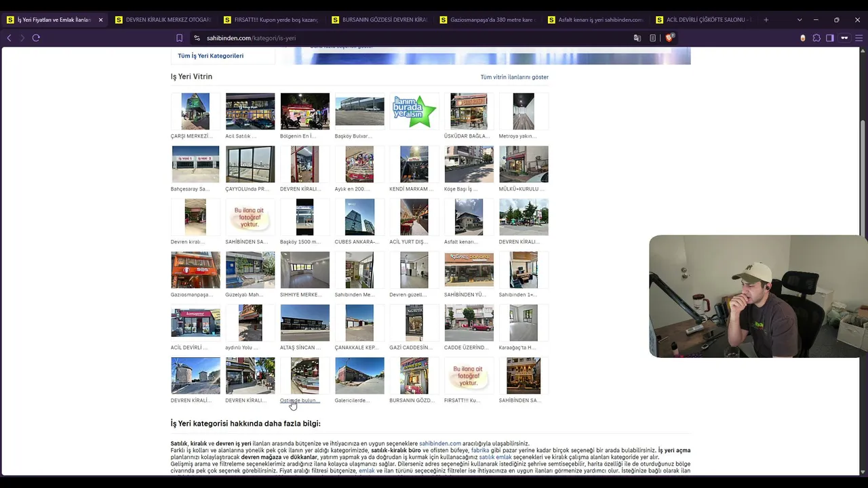868x488 pixels.
Task: Open Aylık en 200... listing thumbnail
Action: coord(359,164)
